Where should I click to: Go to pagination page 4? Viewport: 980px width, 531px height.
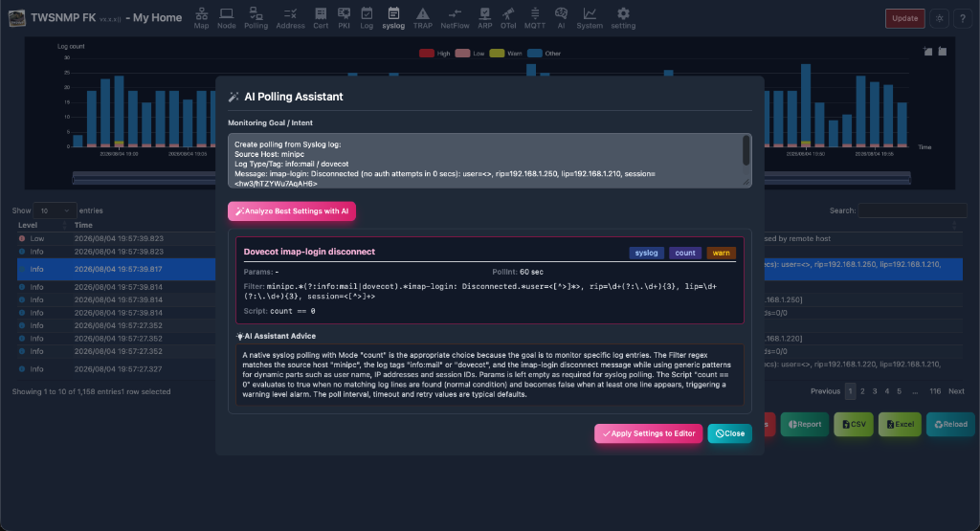coord(887,391)
